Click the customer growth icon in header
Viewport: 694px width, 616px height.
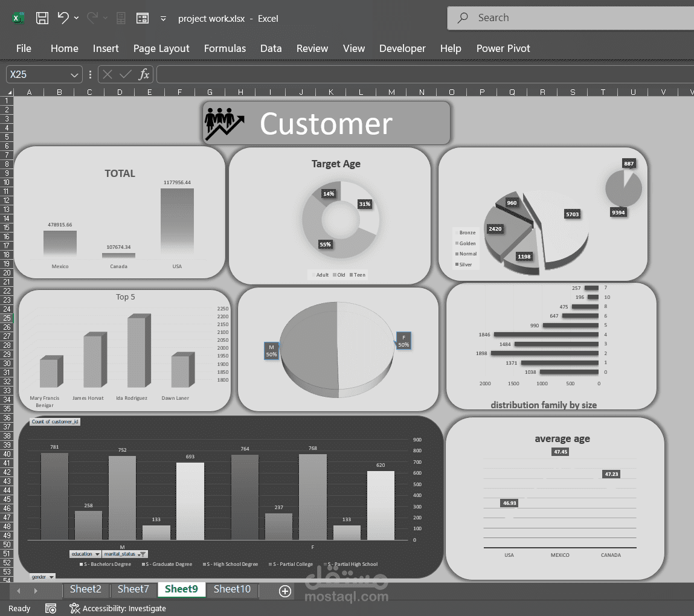(224, 123)
